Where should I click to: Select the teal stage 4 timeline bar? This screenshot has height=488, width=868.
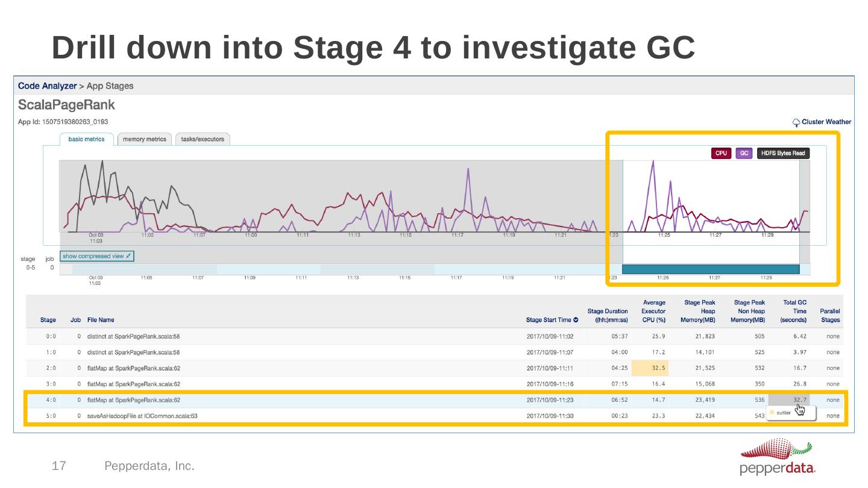coord(710,269)
